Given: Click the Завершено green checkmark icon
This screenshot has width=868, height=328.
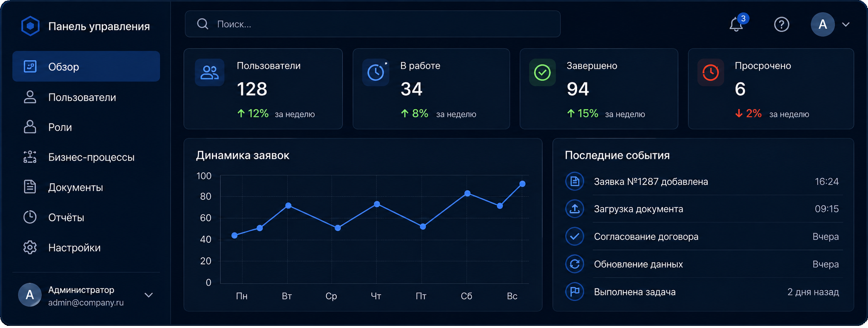Looking at the screenshot, I should click(x=542, y=72).
